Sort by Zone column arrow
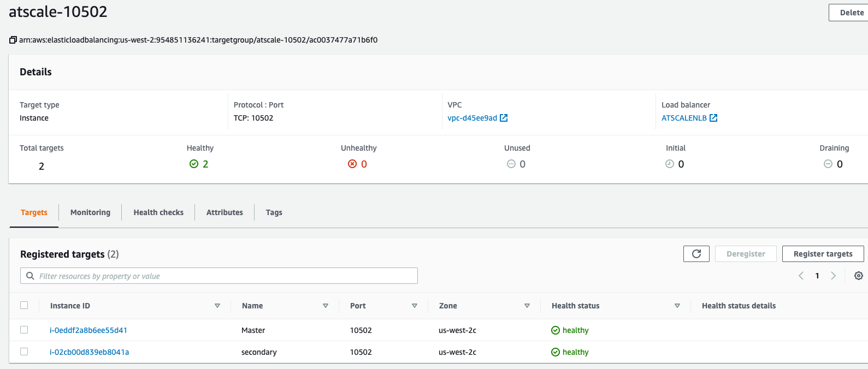Screen dimensions: 868x369 (x=527, y=306)
